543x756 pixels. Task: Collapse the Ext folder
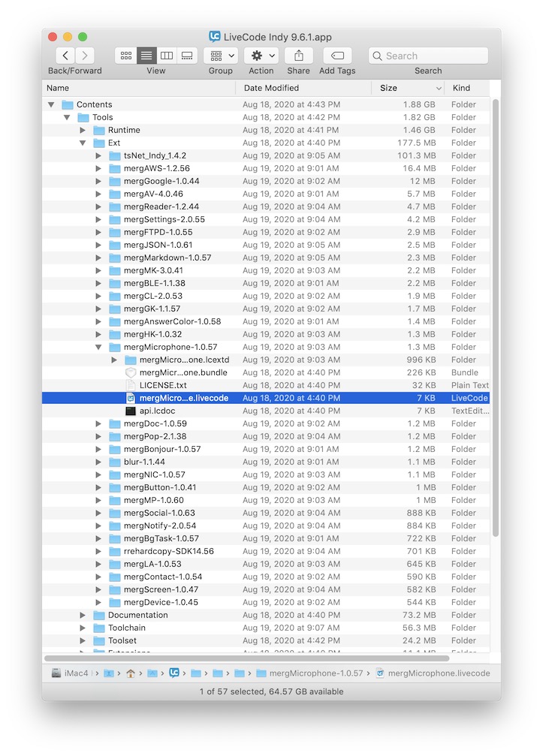[83, 143]
